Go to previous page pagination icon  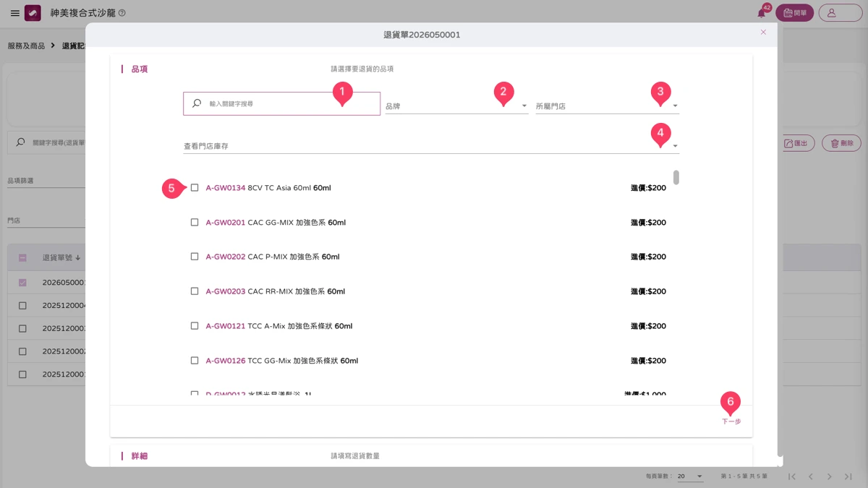tap(811, 476)
